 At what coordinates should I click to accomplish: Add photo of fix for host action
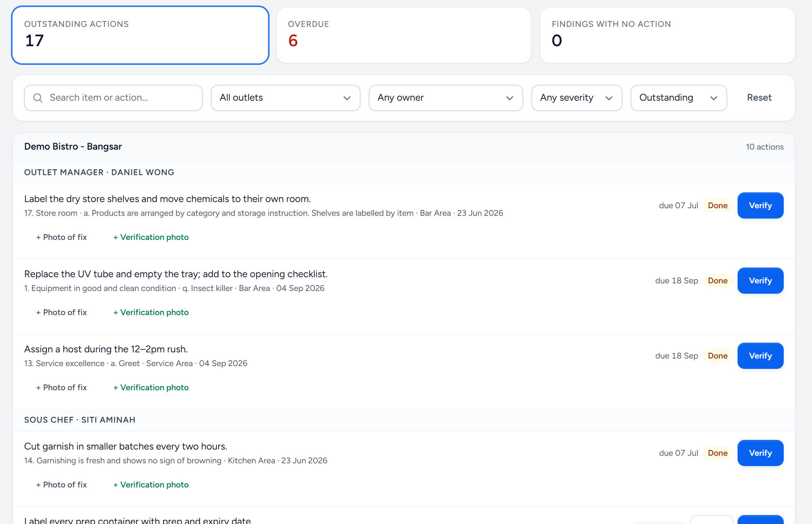pyautogui.click(x=61, y=387)
